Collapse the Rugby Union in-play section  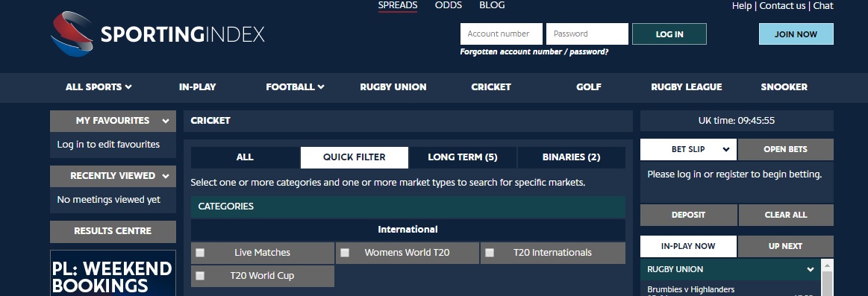[811, 269]
